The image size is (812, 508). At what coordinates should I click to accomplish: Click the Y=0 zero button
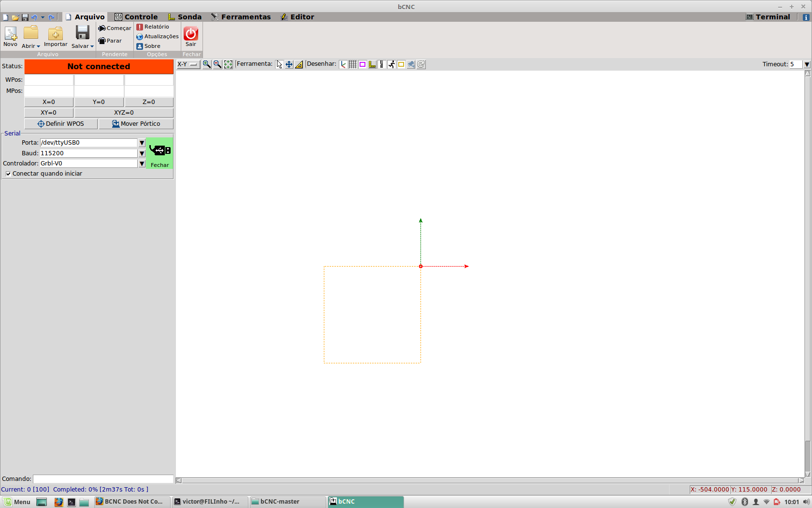click(x=99, y=102)
